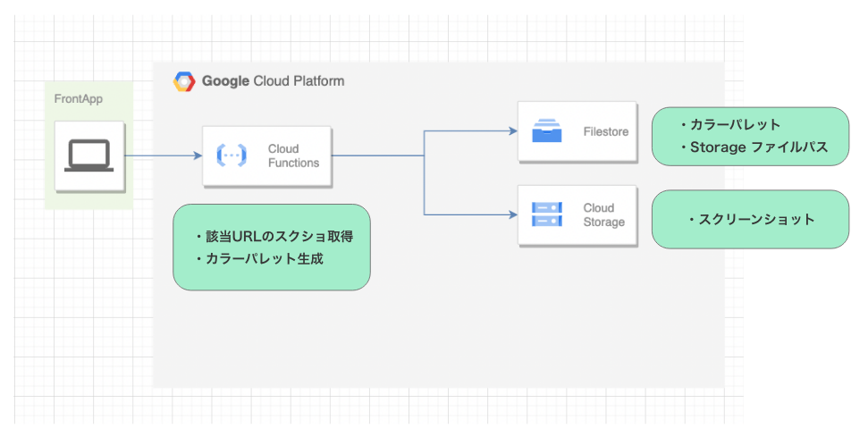Click the arrowhead pointing at Filestore
The width and height of the screenshot is (868, 445).
[512, 131]
